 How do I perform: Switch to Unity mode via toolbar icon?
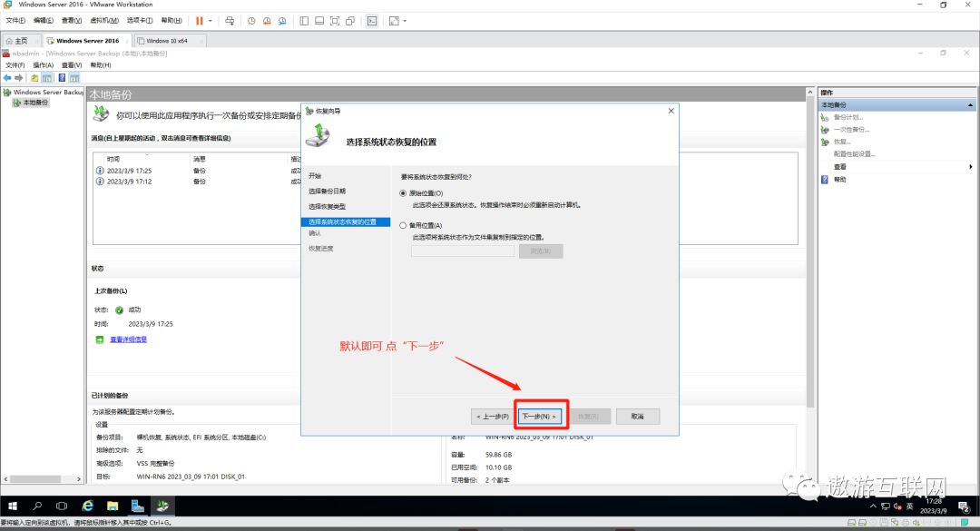[350, 21]
